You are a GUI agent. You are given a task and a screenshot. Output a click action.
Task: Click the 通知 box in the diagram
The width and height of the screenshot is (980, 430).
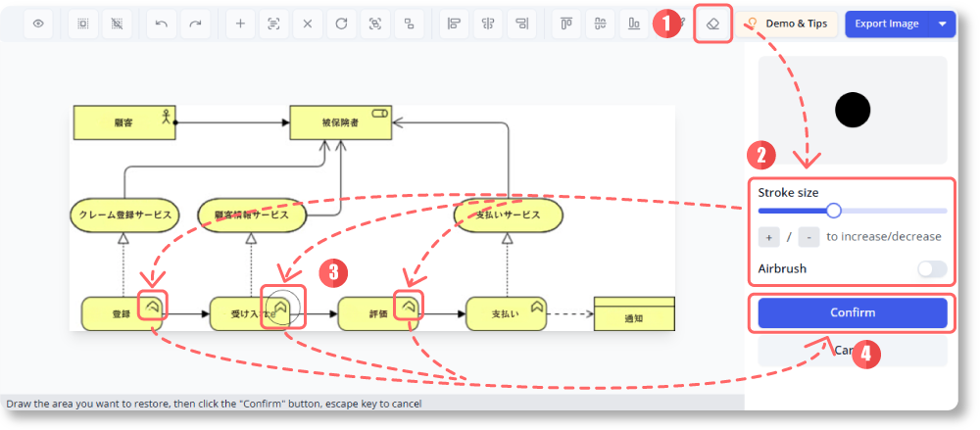tap(634, 317)
